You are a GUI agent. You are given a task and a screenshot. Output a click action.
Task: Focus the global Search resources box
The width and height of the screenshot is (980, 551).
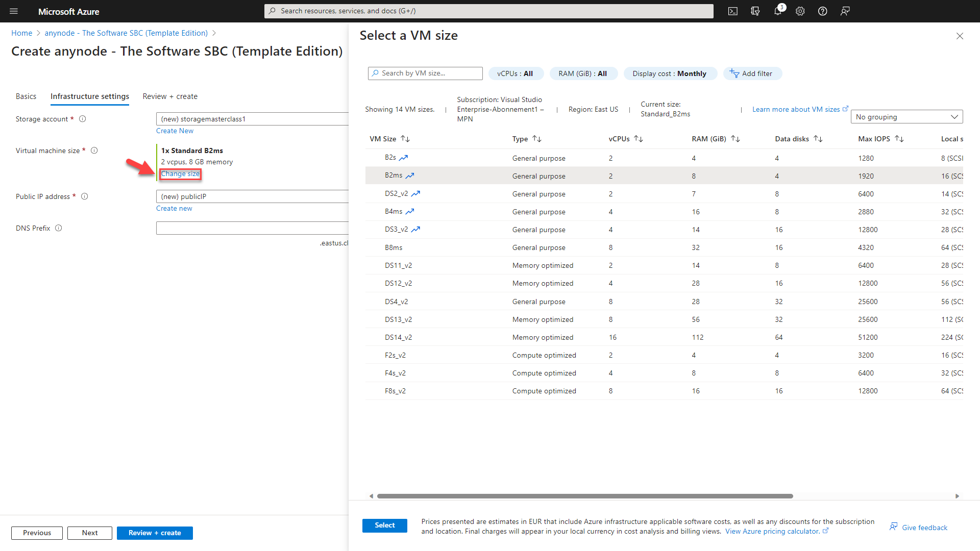pos(488,11)
